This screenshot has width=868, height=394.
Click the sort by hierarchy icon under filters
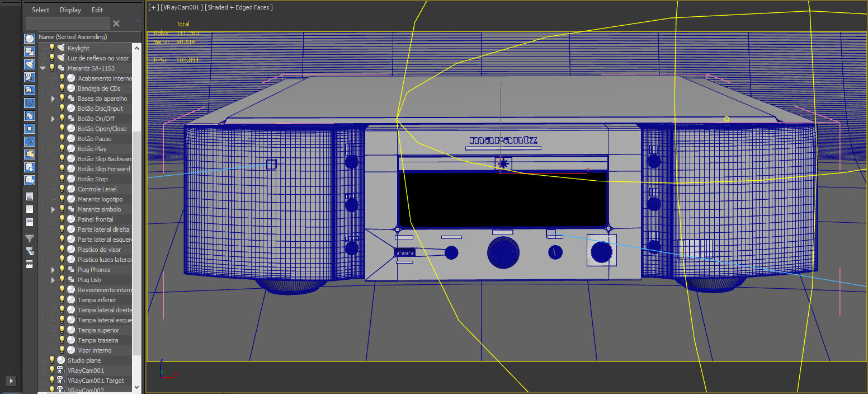click(30, 264)
